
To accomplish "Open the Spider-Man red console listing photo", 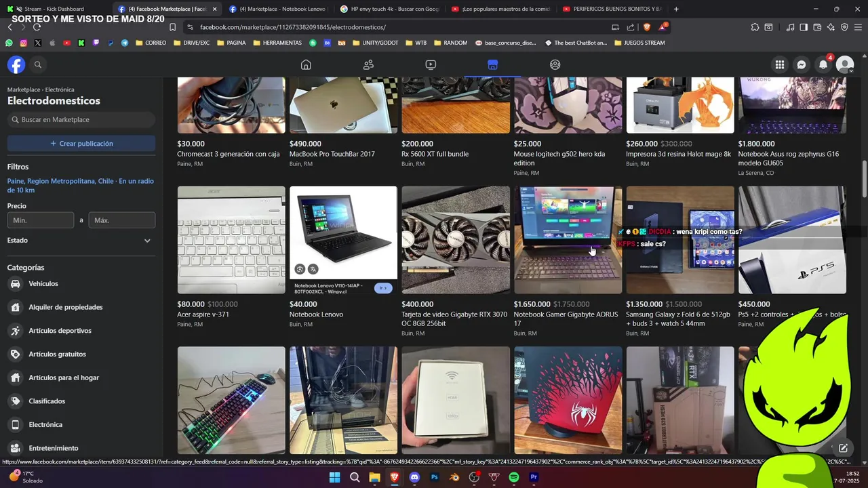I will click(x=568, y=400).
